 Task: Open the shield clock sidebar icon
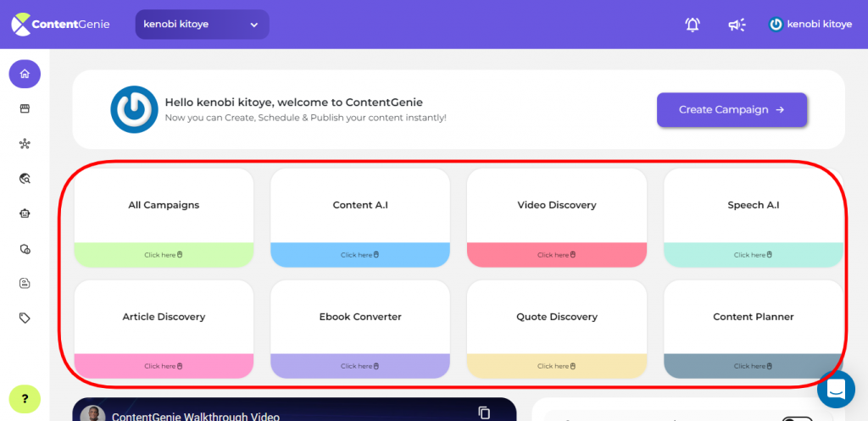pyautogui.click(x=25, y=249)
